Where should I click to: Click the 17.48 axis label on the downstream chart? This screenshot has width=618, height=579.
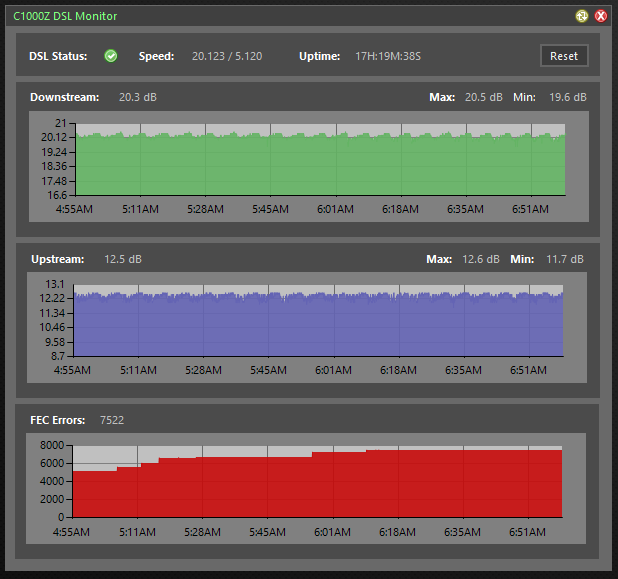pyautogui.click(x=54, y=181)
